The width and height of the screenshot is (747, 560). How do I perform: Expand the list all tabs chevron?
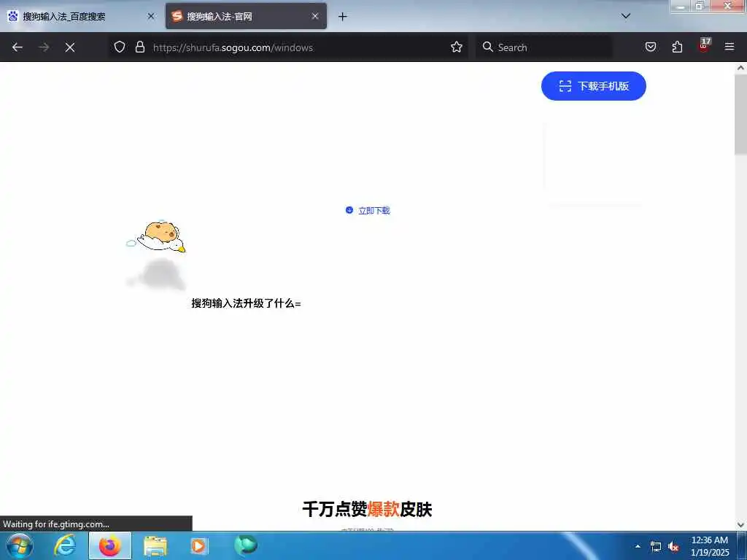(626, 16)
